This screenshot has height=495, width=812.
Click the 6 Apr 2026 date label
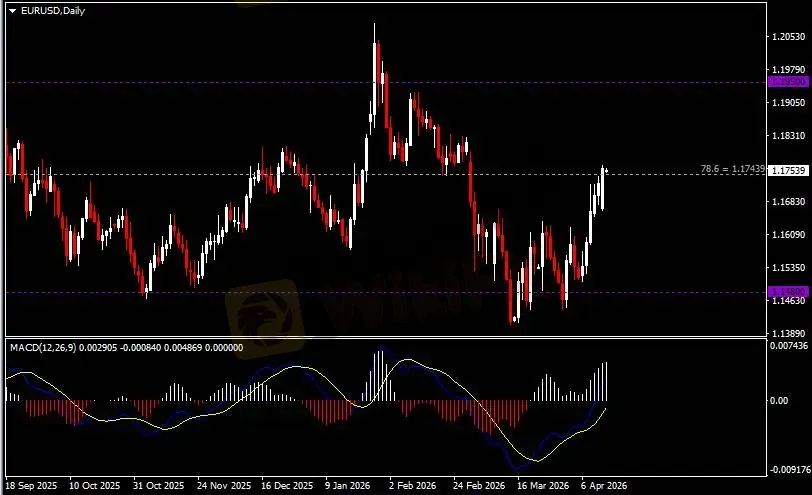(604, 486)
